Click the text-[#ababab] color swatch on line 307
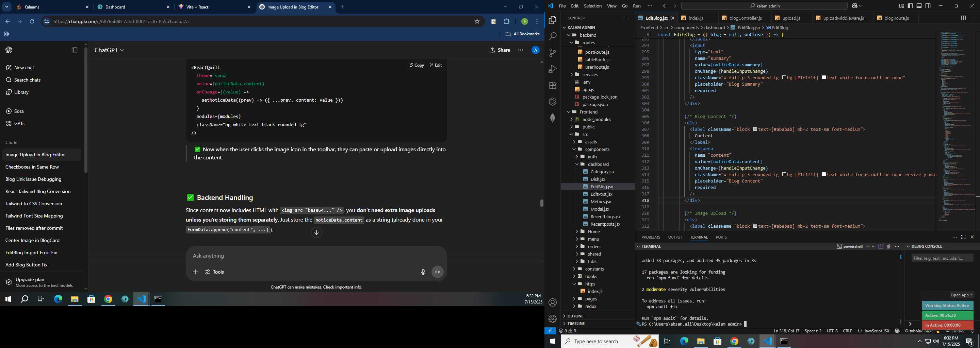This screenshot has height=348, width=980. tap(755, 129)
